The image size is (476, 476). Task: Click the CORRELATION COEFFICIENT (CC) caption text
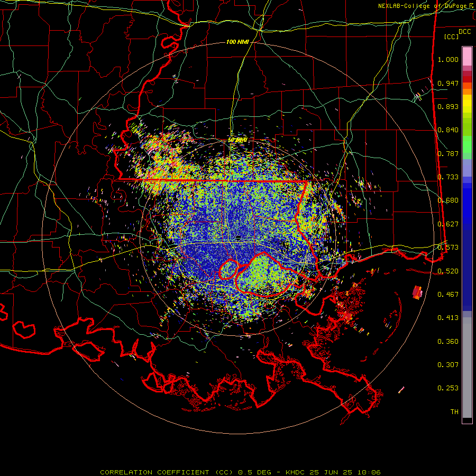click(x=167, y=472)
